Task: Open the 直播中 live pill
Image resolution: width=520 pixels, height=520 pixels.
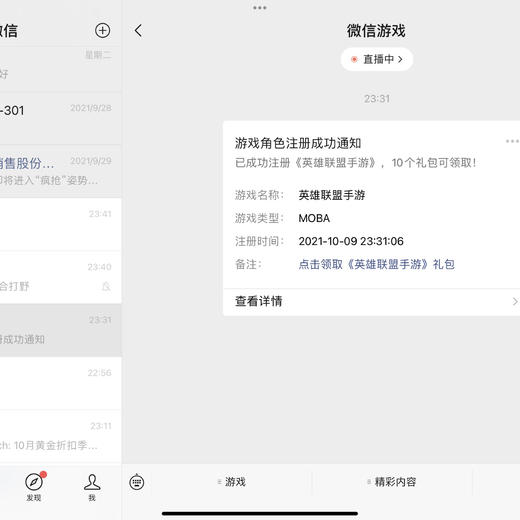Action: [x=377, y=59]
